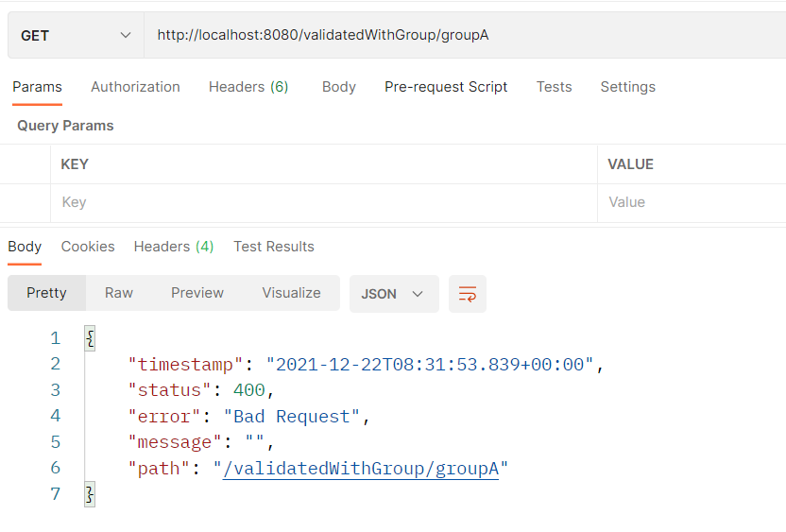Screen dimensions: 786x532
Task: Open the Pre-request Script tab
Action: pyautogui.click(x=446, y=87)
